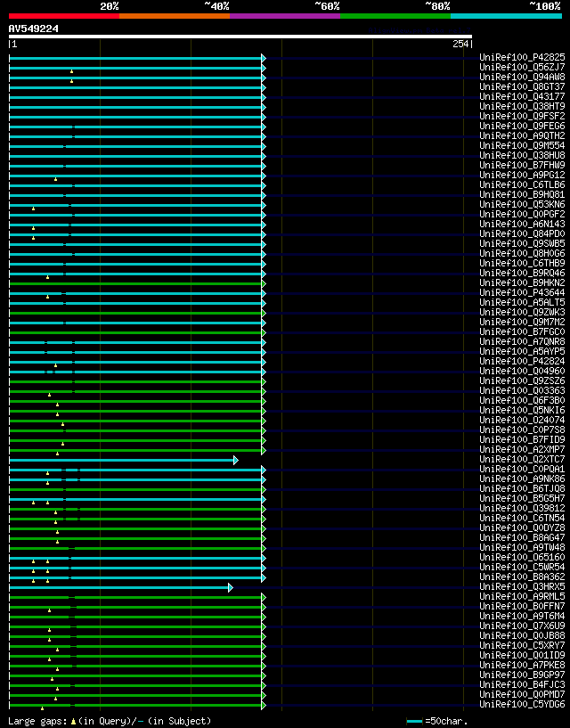Select the UniRef100_Q3HRX5 label

coord(522,586)
